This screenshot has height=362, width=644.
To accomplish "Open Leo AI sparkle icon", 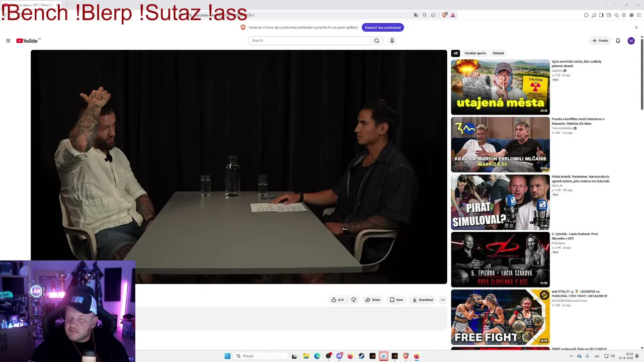I will (x=616, y=15).
